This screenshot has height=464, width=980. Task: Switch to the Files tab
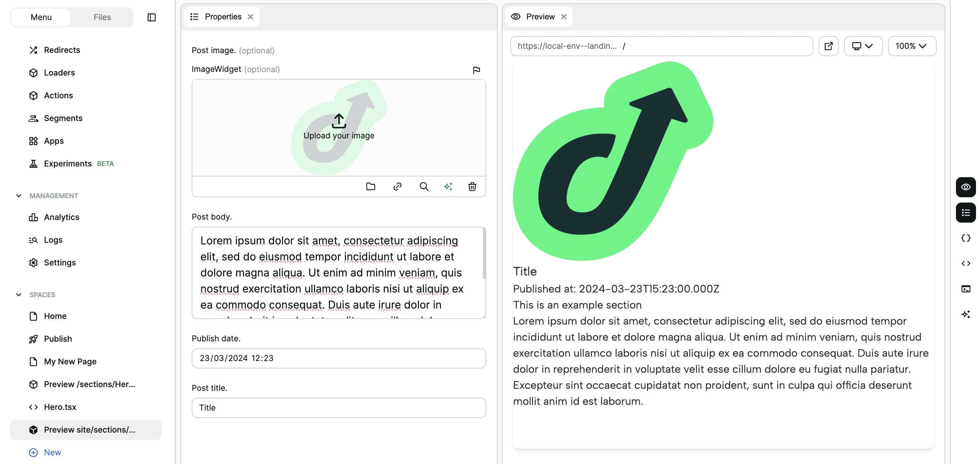click(102, 17)
